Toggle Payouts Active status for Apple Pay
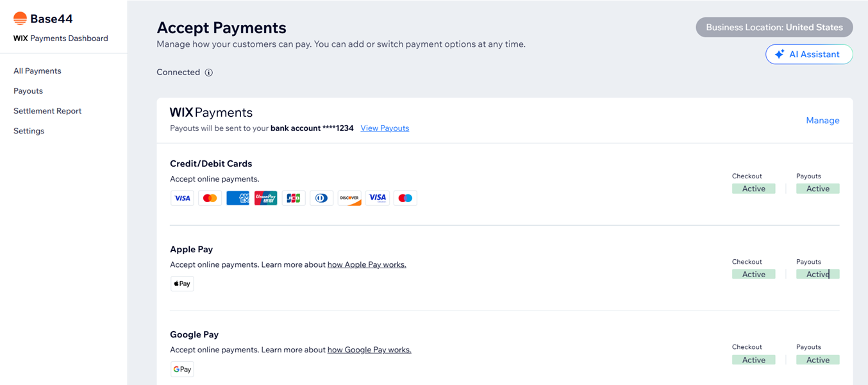This screenshot has height=385, width=868. [x=818, y=273]
